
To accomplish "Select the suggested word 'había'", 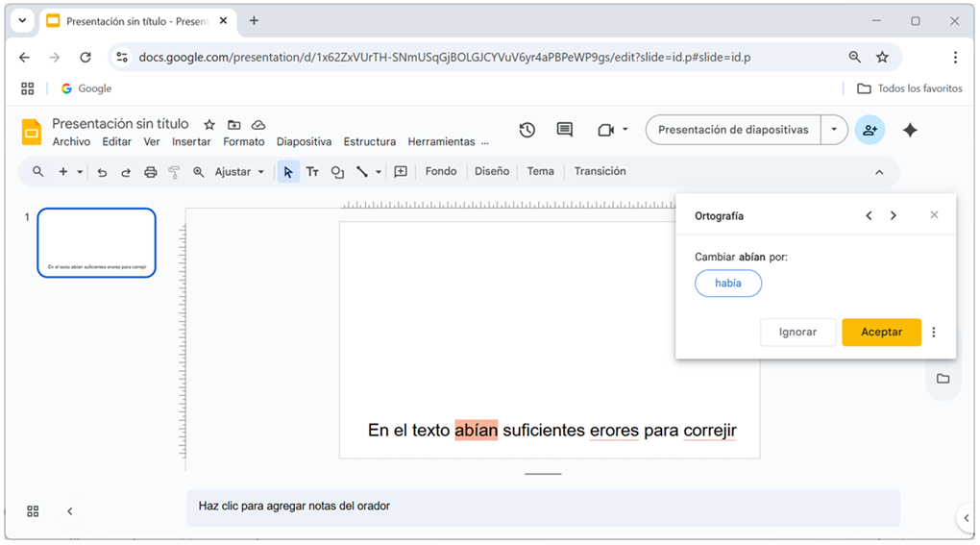I will pos(728,283).
